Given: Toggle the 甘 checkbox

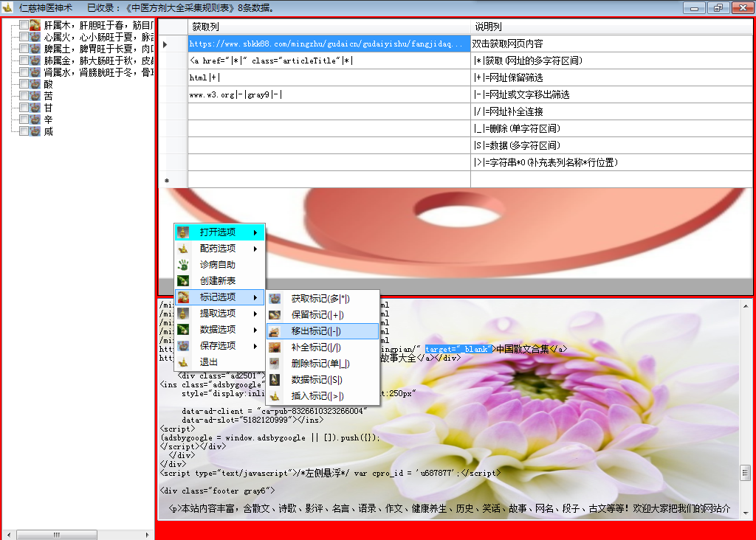Looking at the screenshot, I should (x=24, y=108).
